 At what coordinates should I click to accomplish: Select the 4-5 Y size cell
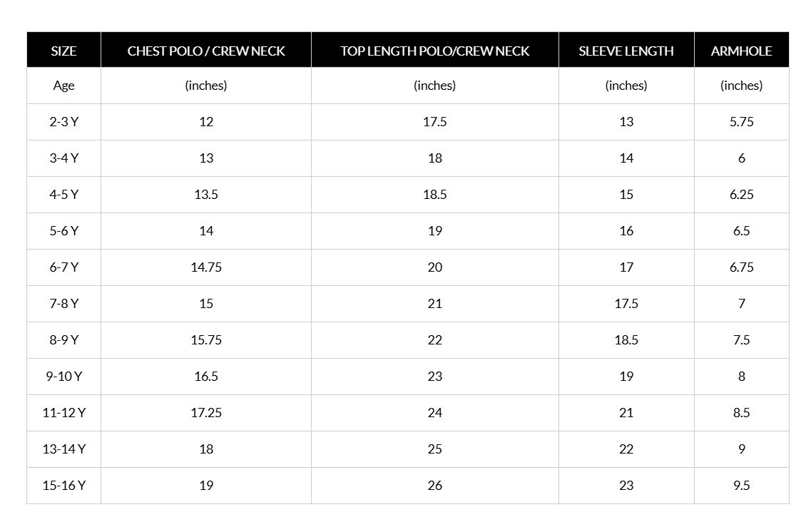pos(63,195)
